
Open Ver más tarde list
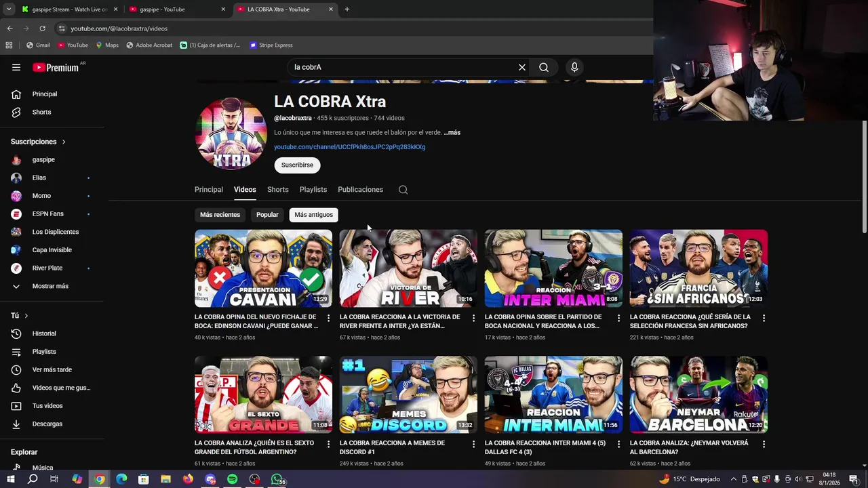pyautogui.click(x=52, y=369)
